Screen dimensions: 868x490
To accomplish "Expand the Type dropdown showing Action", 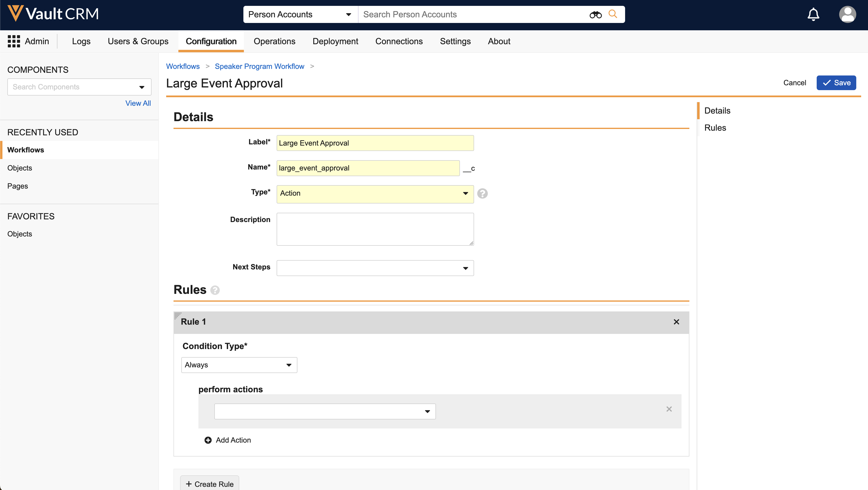I will (375, 194).
